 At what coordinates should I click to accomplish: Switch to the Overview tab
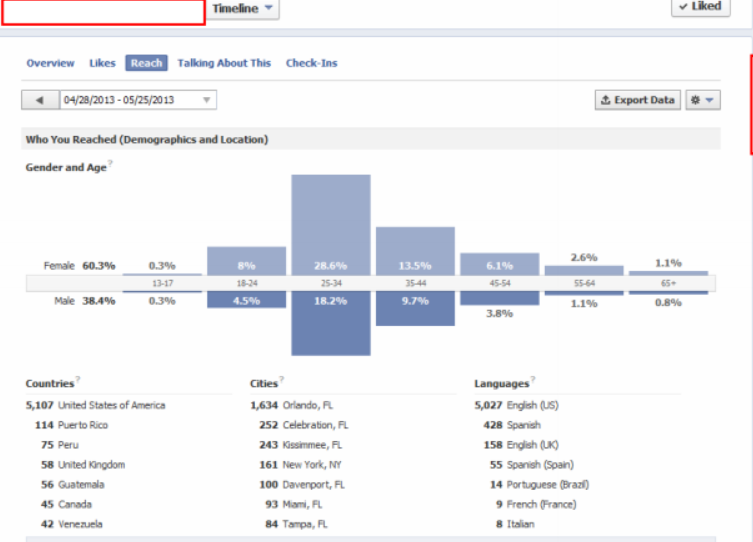point(50,63)
